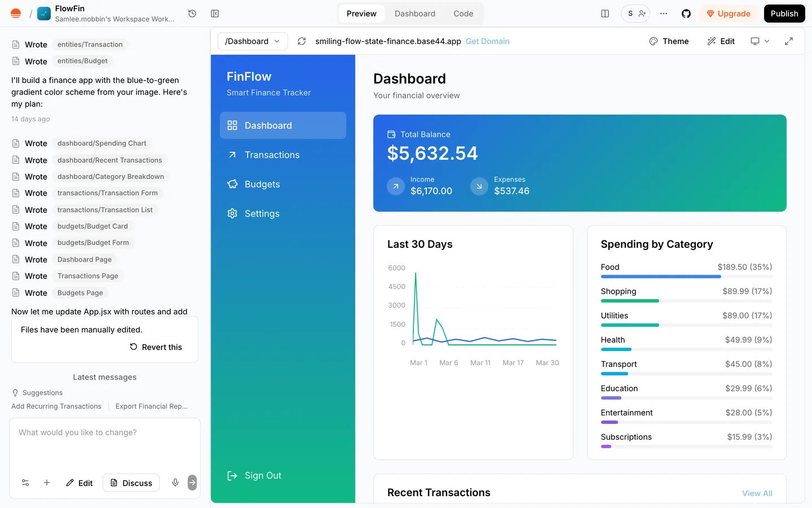Click the Base44 orange logo
Screen dimensions: 812x508
16,14
